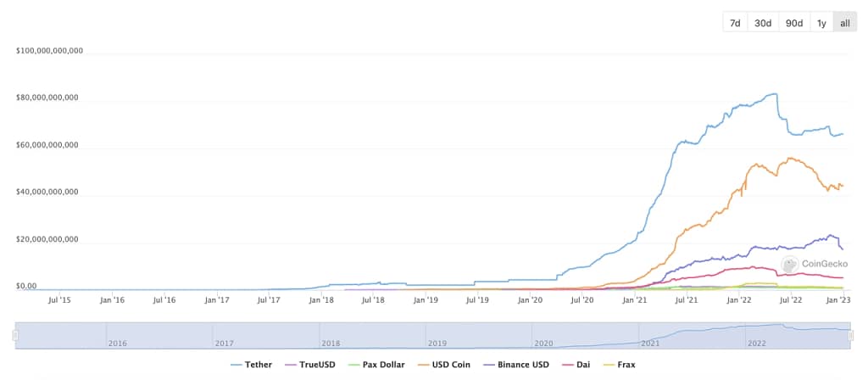Click 2016 label in range navigator
Image resolution: width=868 pixels, height=380 pixels.
(117, 344)
